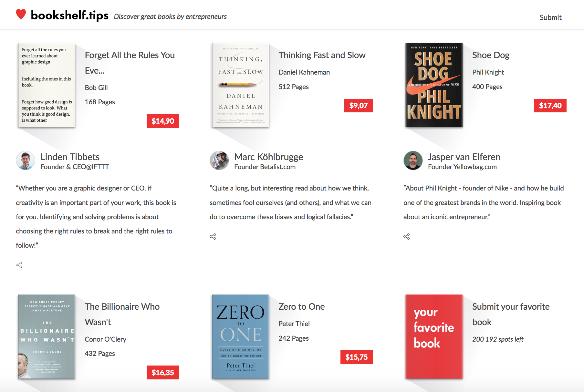This screenshot has width=584, height=392.
Task: Select Jasper van Elferen's avatar image
Action: coord(413,160)
